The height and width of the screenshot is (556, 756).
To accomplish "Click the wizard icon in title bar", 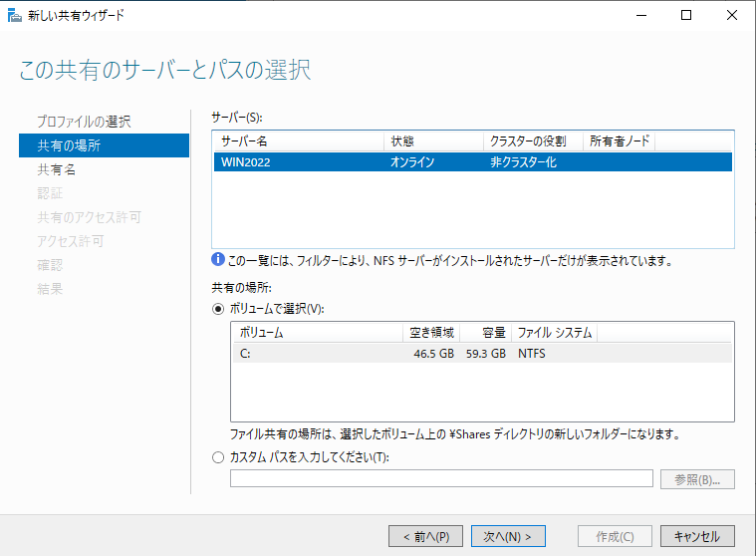I will 14,15.
